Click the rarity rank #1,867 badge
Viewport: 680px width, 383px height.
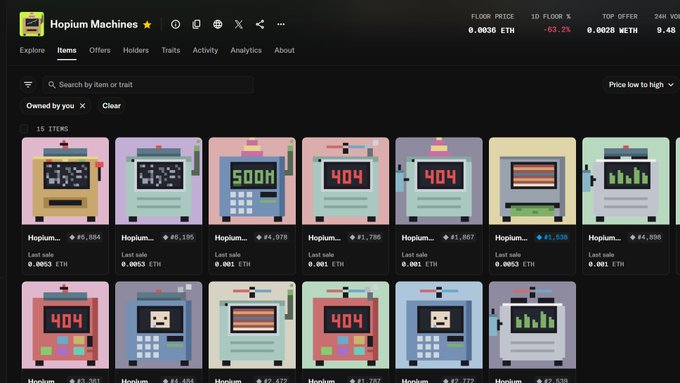pos(459,238)
